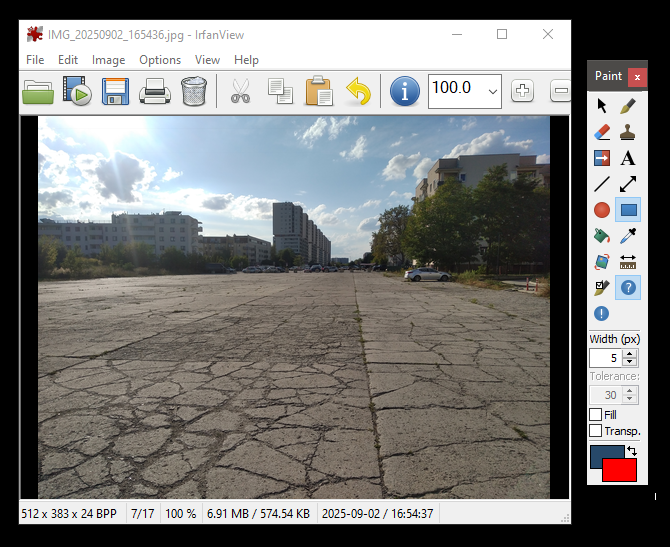Start the Slideshow from toolbar
The image size is (670, 547).
(x=77, y=91)
